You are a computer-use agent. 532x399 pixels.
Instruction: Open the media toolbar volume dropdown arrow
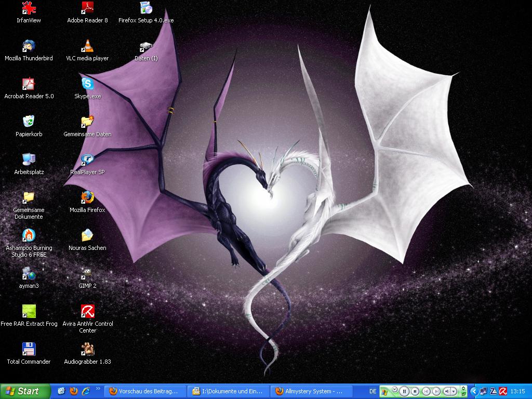pyautogui.click(x=454, y=391)
